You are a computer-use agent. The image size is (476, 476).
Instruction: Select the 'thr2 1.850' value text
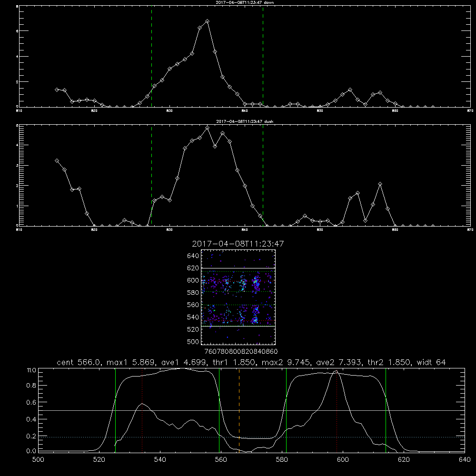[x=389, y=362]
